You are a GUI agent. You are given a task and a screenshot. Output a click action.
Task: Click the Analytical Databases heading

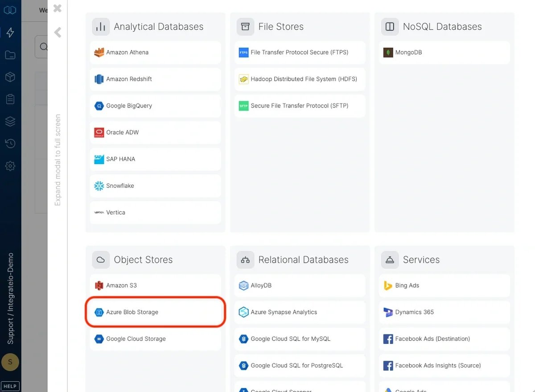point(159,27)
